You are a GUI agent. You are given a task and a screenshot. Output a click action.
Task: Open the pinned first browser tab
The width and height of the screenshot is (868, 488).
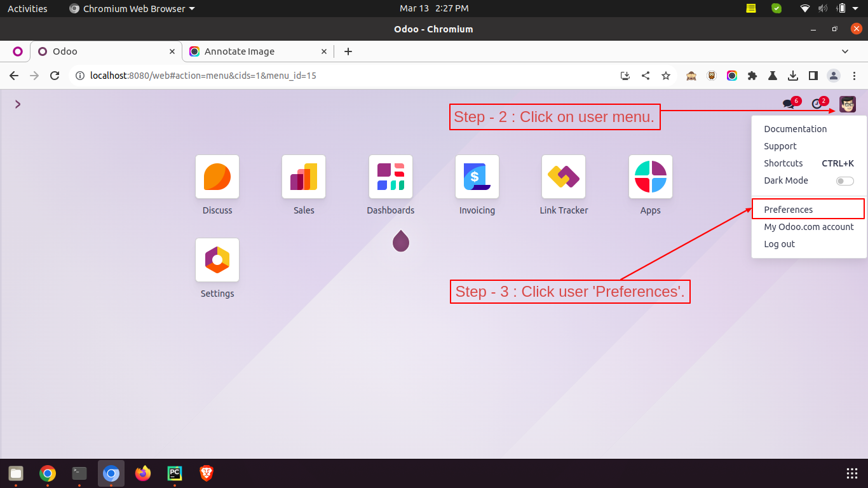17,51
